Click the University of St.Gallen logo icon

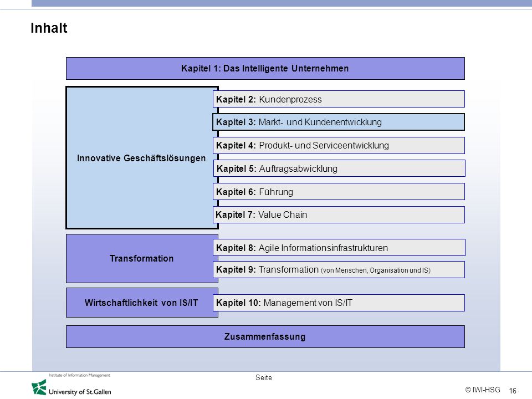[39, 387]
